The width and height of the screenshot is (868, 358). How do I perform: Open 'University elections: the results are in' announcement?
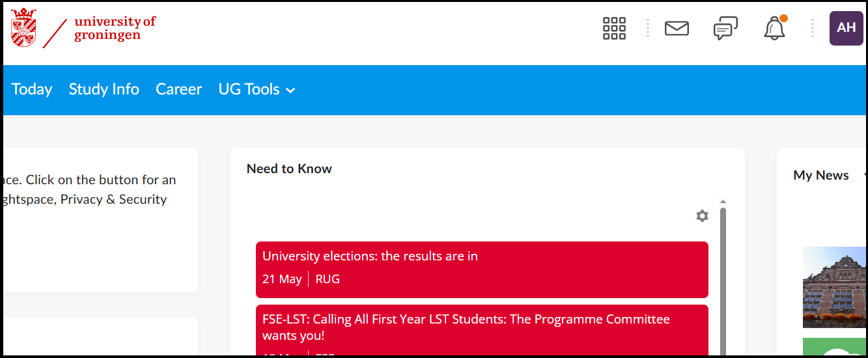point(370,256)
